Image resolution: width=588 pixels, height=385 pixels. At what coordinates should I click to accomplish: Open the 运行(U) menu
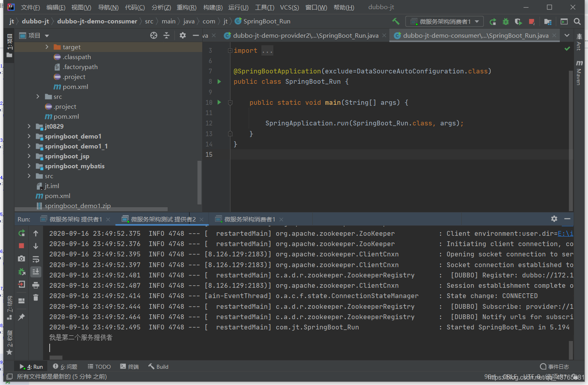pyautogui.click(x=238, y=7)
